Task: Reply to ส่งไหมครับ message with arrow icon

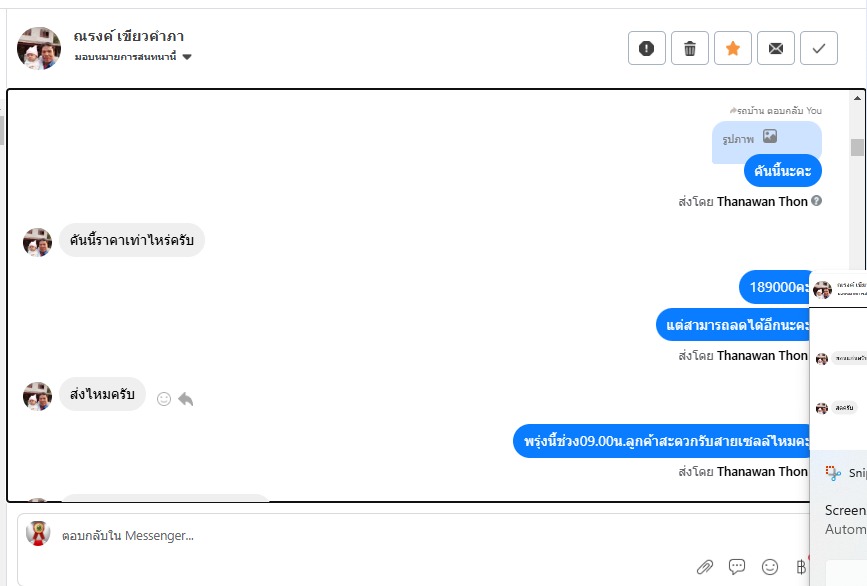Action: 186,399
